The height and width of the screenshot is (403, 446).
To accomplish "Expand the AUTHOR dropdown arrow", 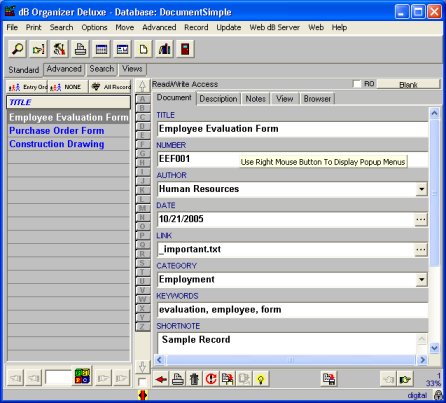I will [422, 189].
